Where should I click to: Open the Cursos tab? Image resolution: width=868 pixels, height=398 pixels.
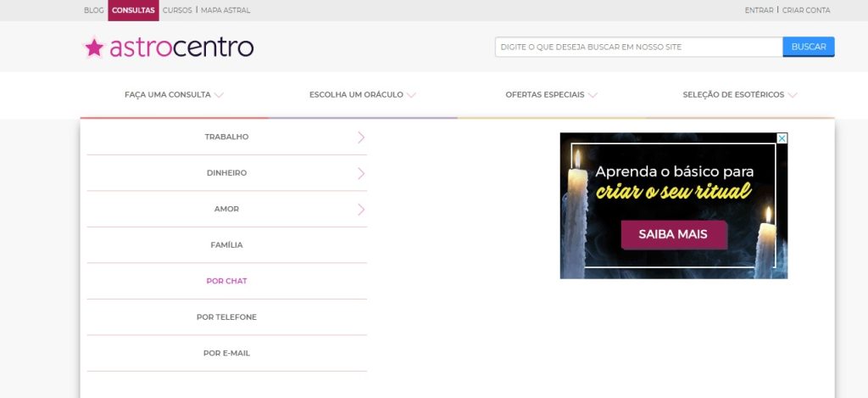[x=177, y=10]
